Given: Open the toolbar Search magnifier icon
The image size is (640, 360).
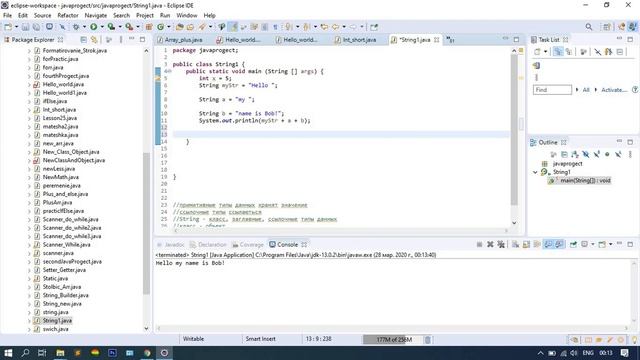Looking at the screenshot, I should click(x=589, y=27).
